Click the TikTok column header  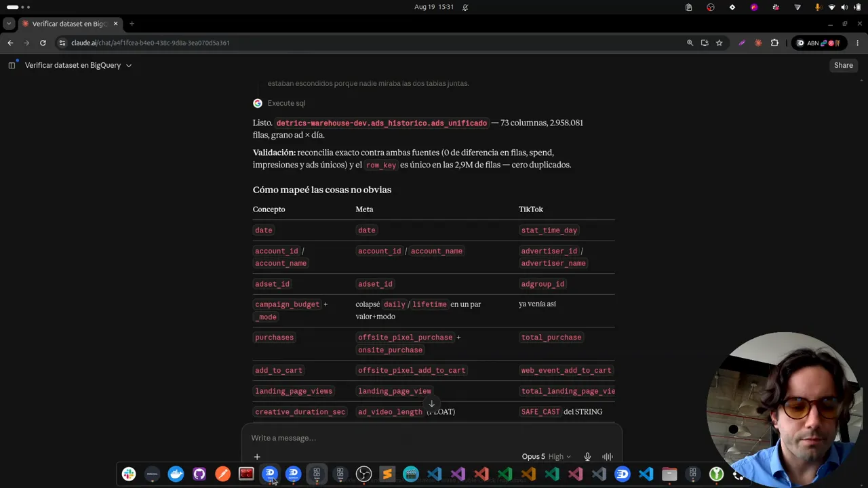click(x=531, y=209)
